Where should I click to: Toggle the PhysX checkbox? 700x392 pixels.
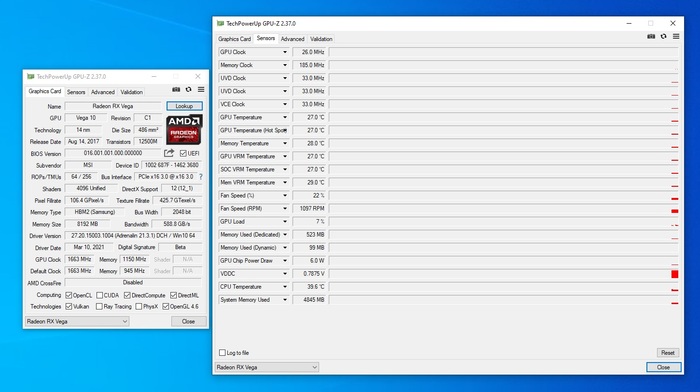pos(139,306)
